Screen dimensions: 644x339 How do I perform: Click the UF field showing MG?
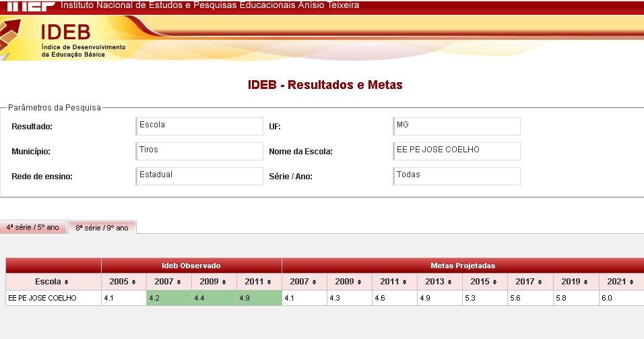pos(456,126)
